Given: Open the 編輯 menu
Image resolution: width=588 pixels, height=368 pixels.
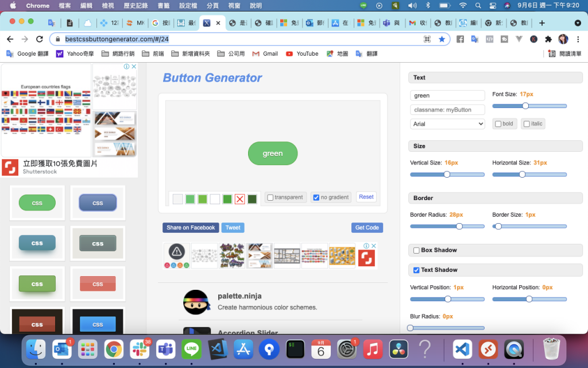Looking at the screenshot, I should (x=87, y=6).
